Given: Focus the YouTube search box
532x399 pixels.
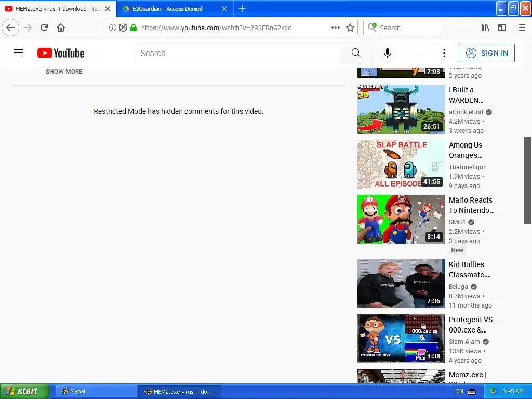Looking at the screenshot, I should pyautogui.click(x=238, y=53).
